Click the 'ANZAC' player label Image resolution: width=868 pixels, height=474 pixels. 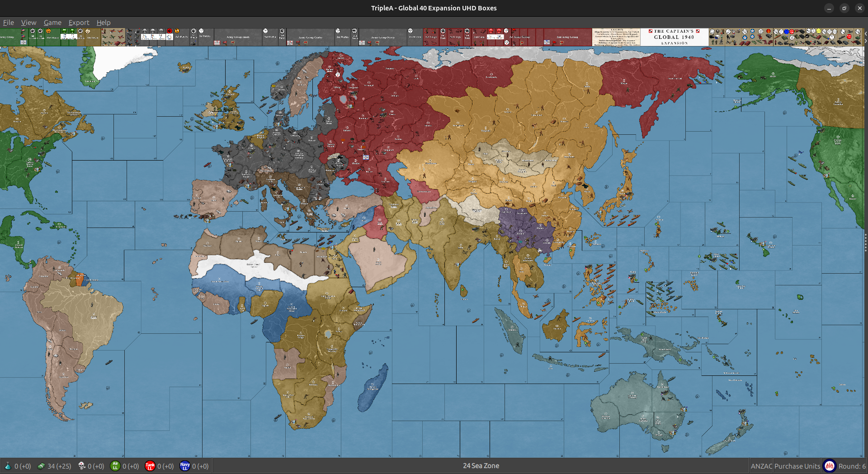point(762,466)
